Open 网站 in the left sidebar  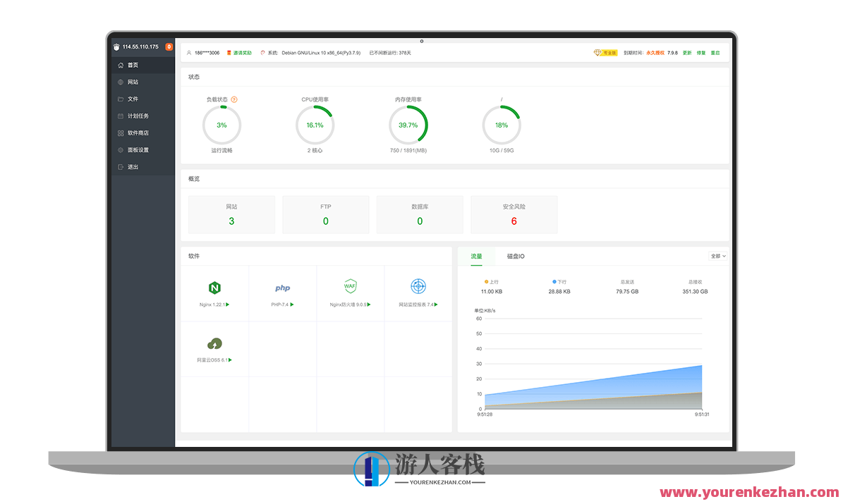[x=133, y=82]
